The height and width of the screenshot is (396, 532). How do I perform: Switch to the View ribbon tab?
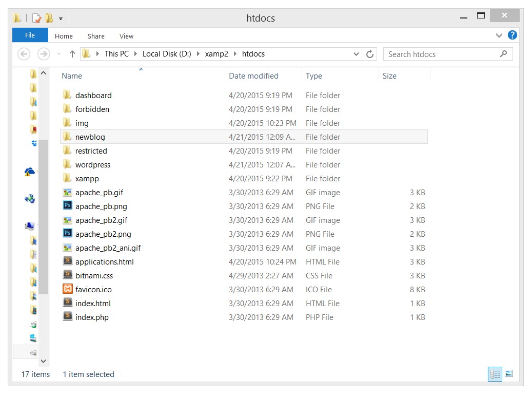[126, 36]
